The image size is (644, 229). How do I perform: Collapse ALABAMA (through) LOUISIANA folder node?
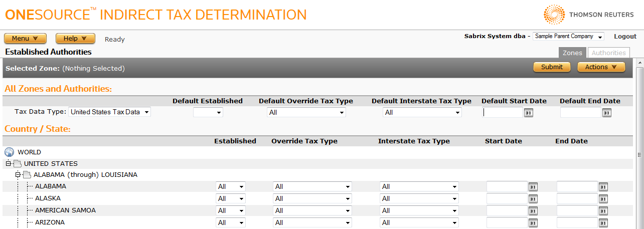pyautogui.click(x=18, y=175)
